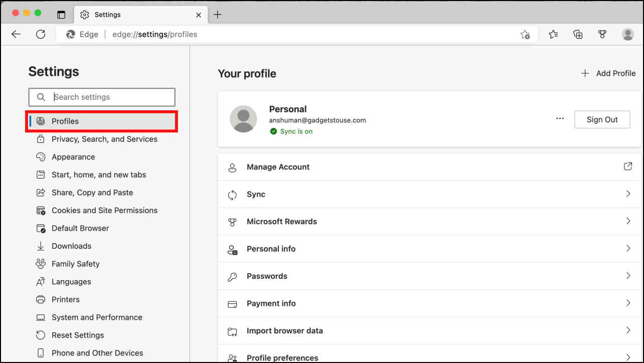
Task: Open a new tab with the plus icon
Action: tap(217, 15)
